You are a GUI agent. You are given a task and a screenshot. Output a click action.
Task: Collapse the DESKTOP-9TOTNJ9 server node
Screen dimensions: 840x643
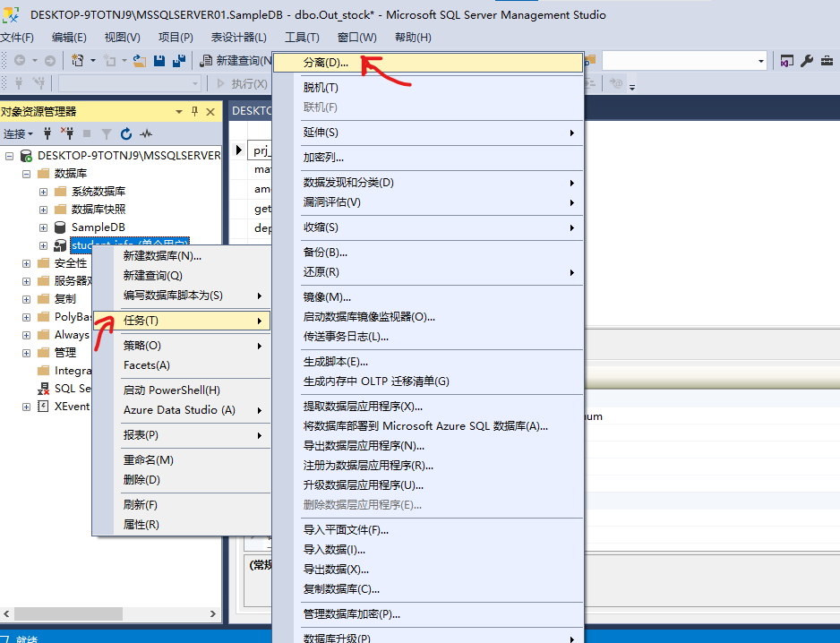point(9,156)
